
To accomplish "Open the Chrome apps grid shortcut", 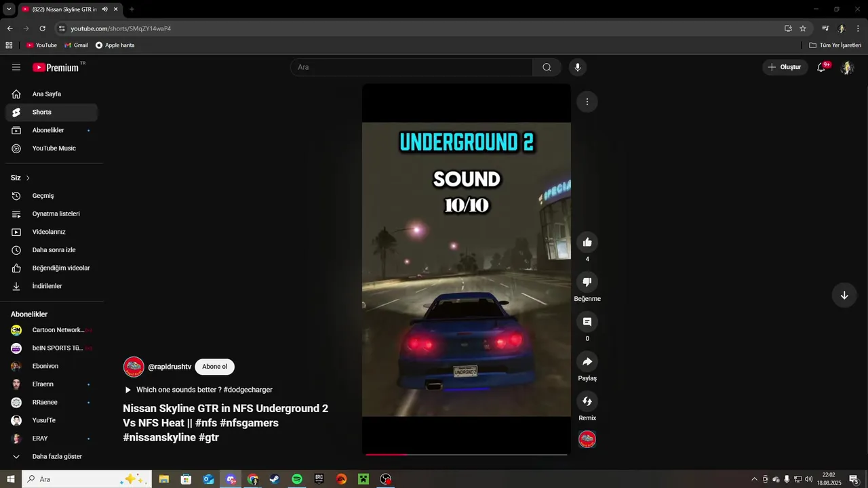I will tap(9, 45).
